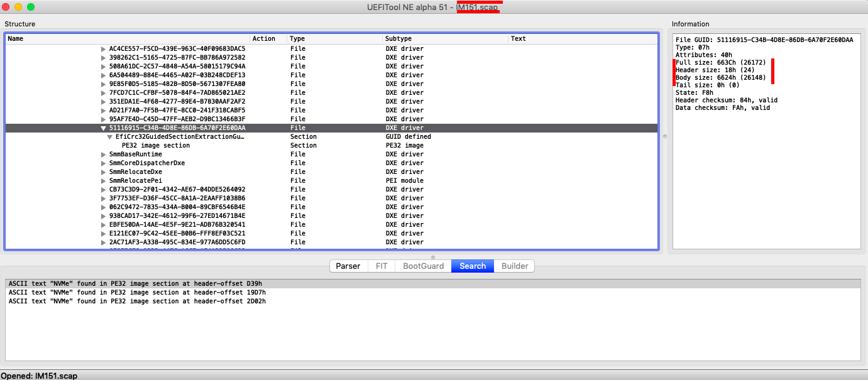Click the Text column header
This screenshot has width=868, height=380.
click(x=583, y=38)
